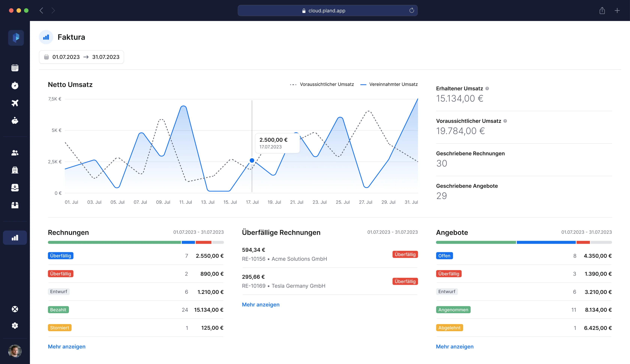Click the building companies icon in sidebar
Screen dimensions: 630x364
click(15, 170)
